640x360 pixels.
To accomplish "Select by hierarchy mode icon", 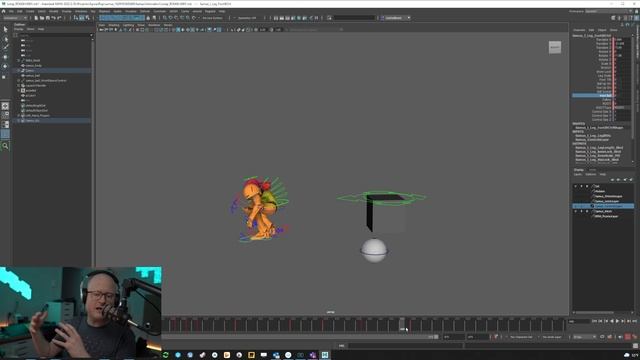I will [76, 18].
